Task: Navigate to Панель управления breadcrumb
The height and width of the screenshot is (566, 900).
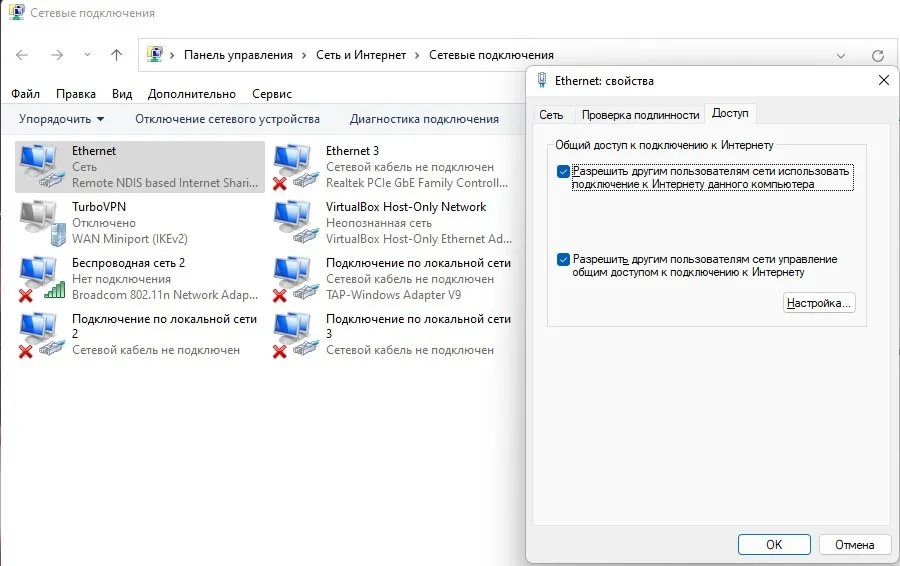Action: (x=238, y=55)
